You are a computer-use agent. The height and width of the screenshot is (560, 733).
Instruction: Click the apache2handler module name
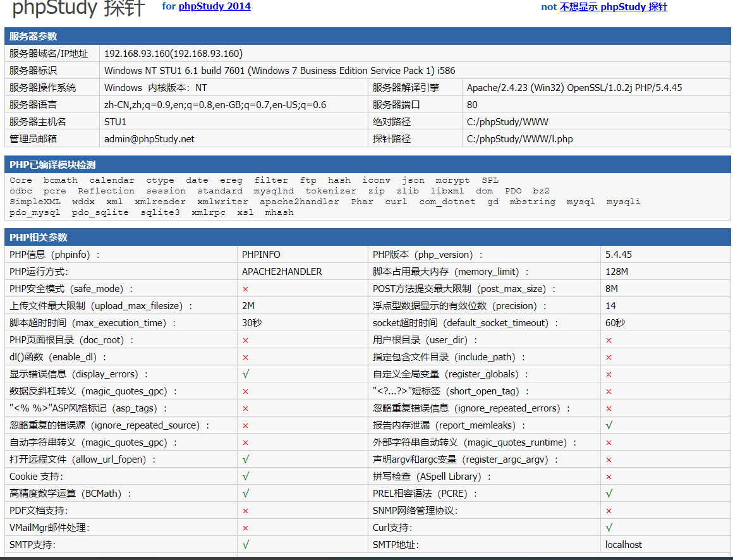pyautogui.click(x=300, y=202)
